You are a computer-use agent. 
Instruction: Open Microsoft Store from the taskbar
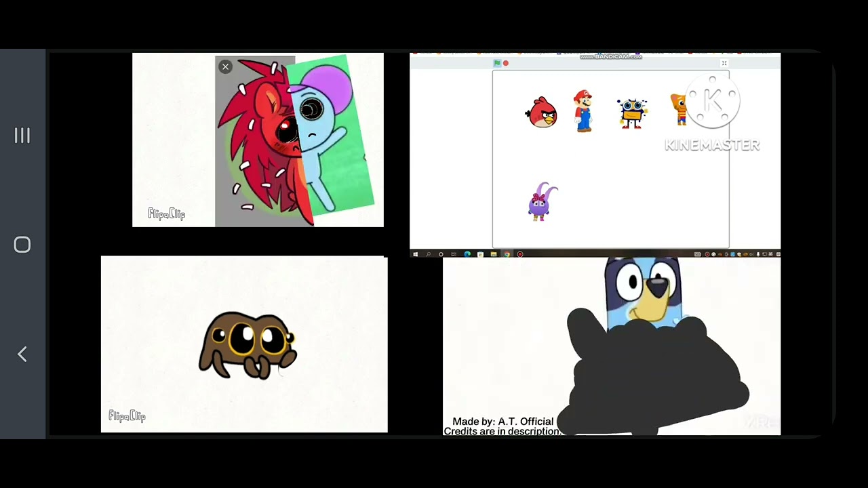(x=480, y=254)
